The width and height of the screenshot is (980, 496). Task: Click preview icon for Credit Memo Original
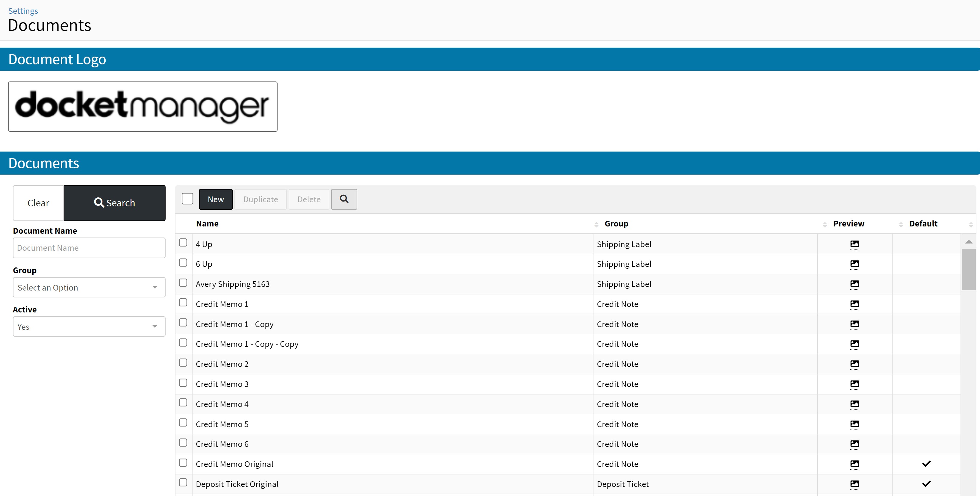coord(855,464)
